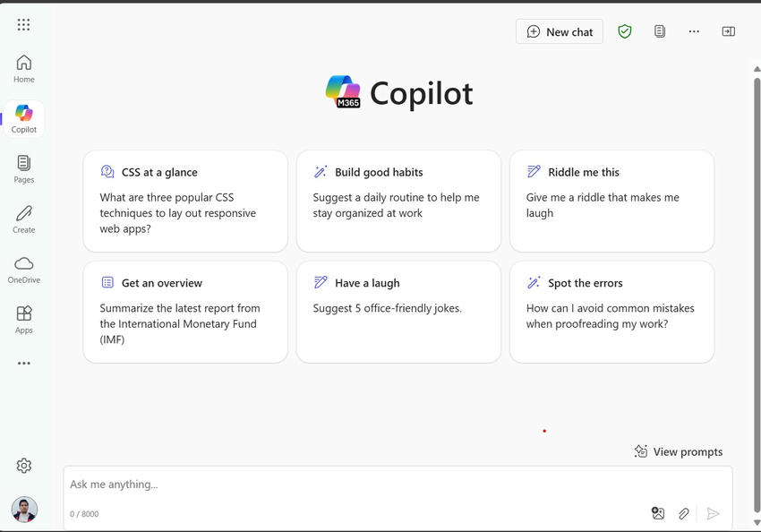Open the Create pen icon
The height and width of the screenshot is (532, 761).
(24, 219)
